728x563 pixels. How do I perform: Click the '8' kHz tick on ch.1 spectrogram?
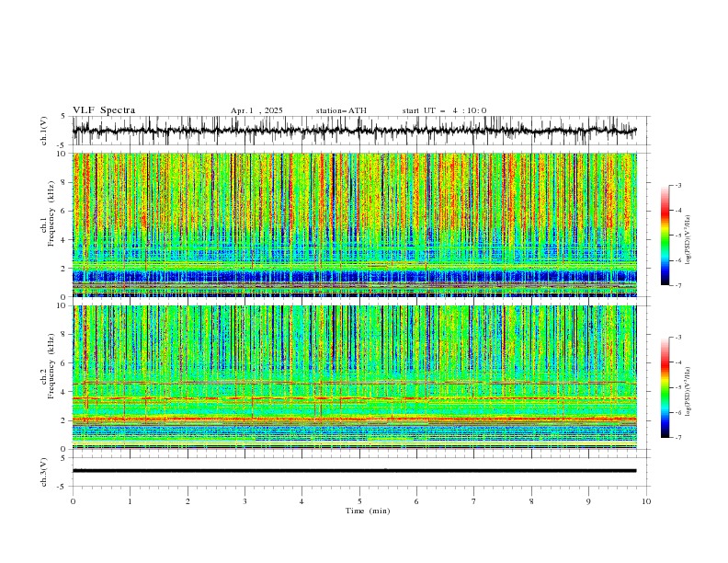click(64, 182)
